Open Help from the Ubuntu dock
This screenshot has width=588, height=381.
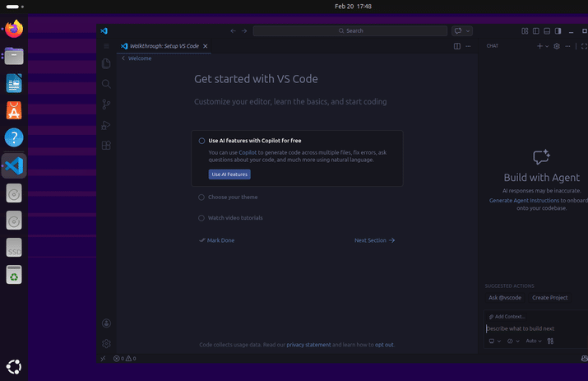[x=14, y=137]
